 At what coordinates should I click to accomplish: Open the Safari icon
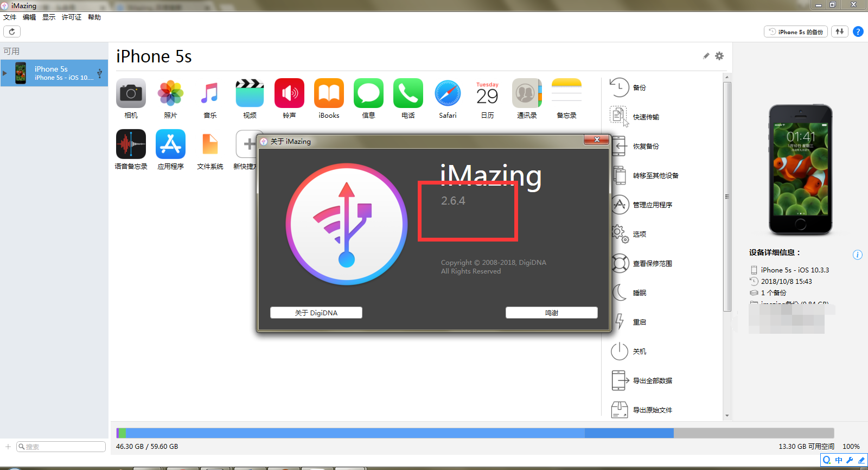tap(448, 93)
